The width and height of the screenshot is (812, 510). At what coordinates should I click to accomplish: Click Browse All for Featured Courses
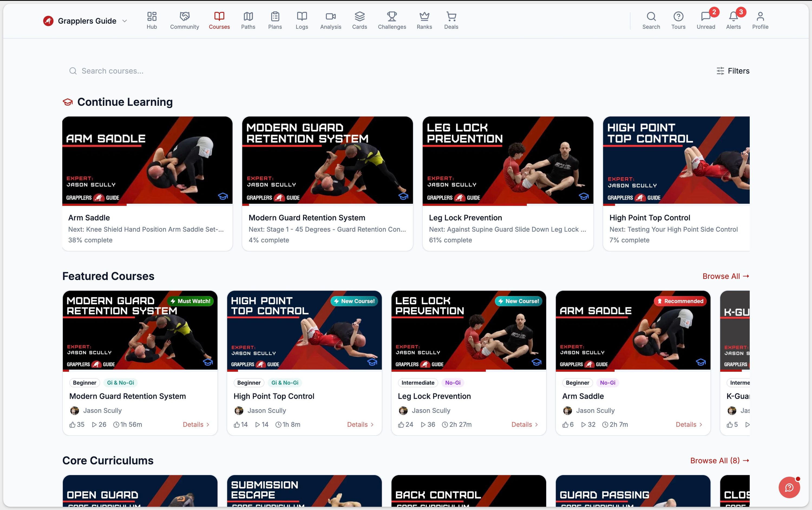click(x=726, y=276)
